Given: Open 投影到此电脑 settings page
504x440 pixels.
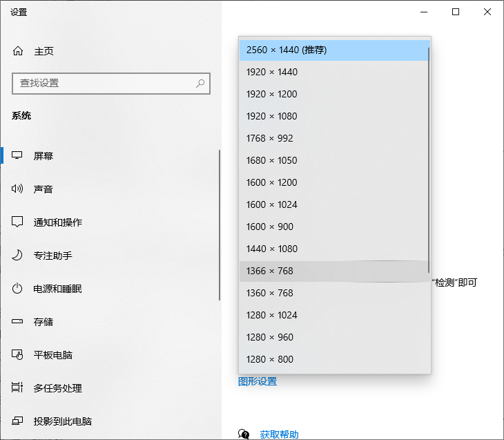Looking at the screenshot, I should click(110, 421).
